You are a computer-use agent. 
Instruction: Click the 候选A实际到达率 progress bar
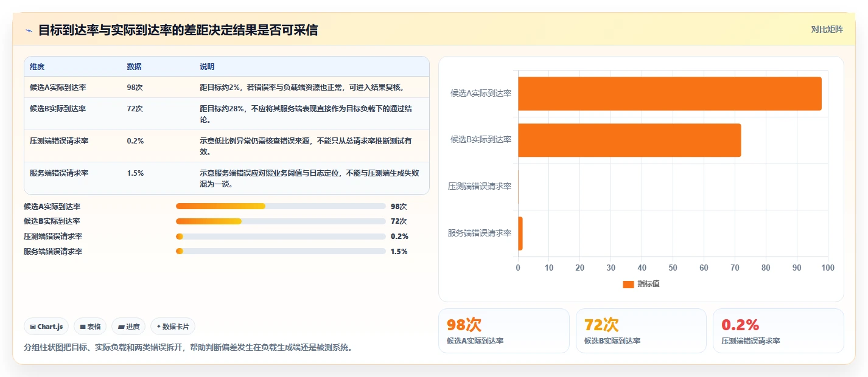[x=281, y=206]
